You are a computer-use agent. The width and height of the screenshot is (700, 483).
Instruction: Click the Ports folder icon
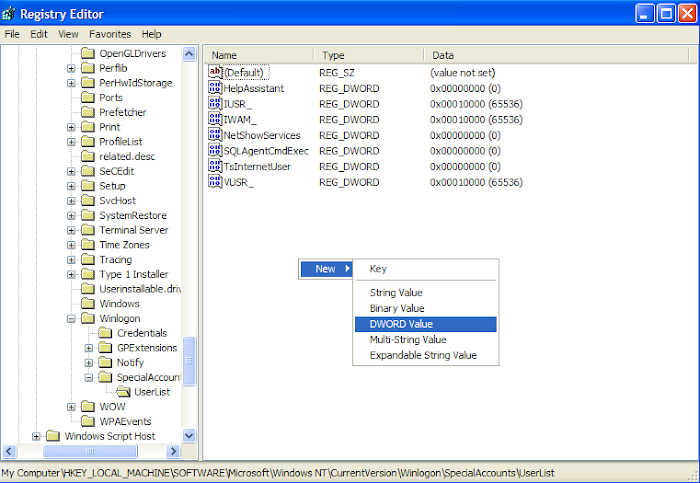click(x=88, y=97)
